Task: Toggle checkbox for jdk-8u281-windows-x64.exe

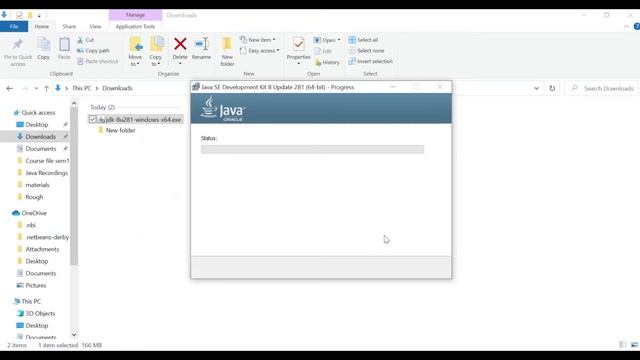Action: tap(93, 119)
